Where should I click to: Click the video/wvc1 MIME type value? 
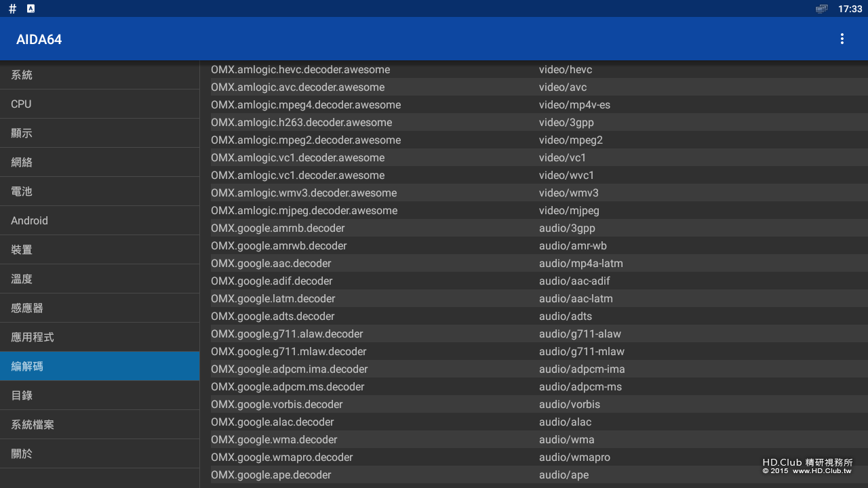pyautogui.click(x=566, y=175)
